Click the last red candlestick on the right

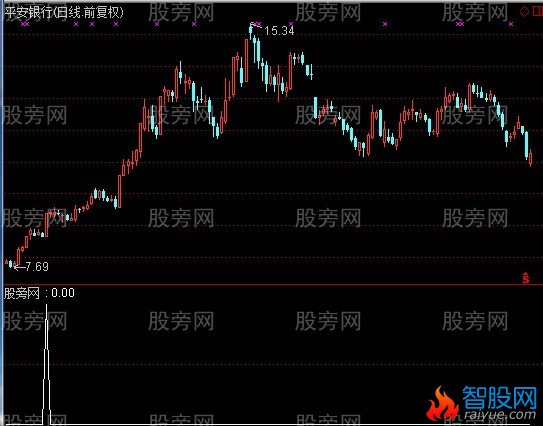531,158
